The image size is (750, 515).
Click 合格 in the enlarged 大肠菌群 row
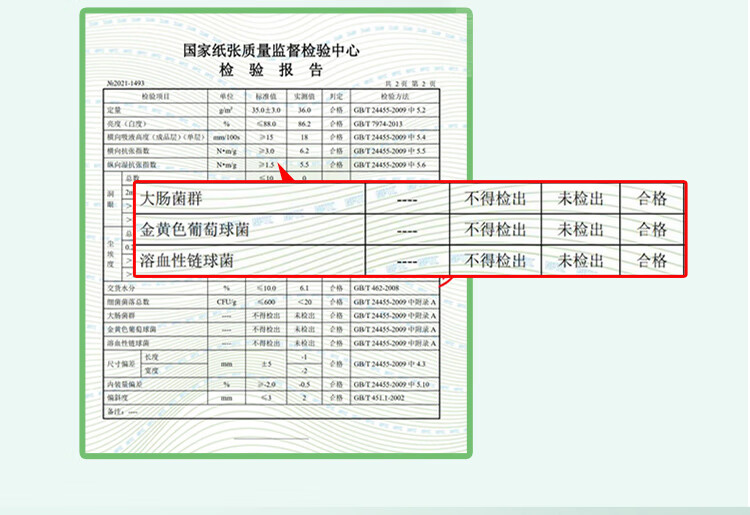(x=652, y=198)
